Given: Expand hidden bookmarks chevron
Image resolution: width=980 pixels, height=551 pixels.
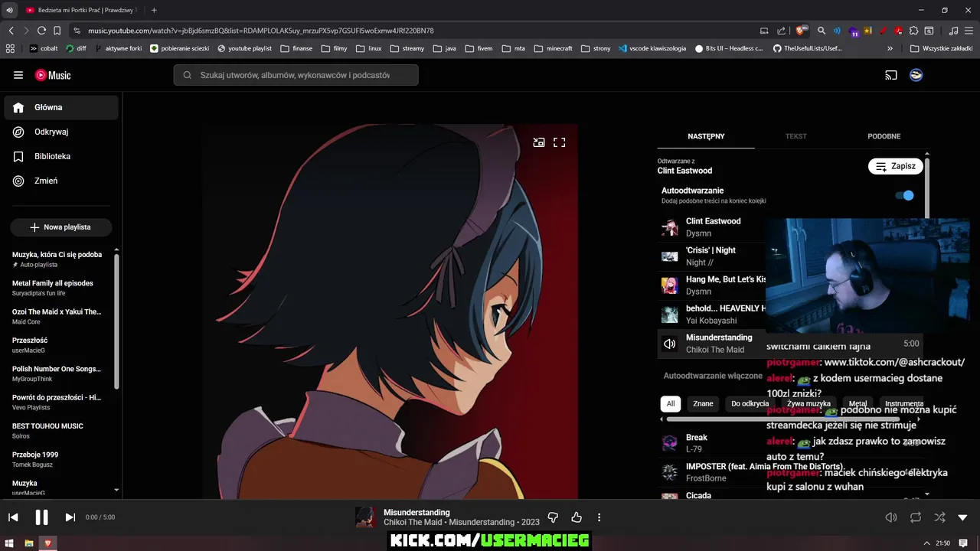Looking at the screenshot, I should (x=890, y=48).
